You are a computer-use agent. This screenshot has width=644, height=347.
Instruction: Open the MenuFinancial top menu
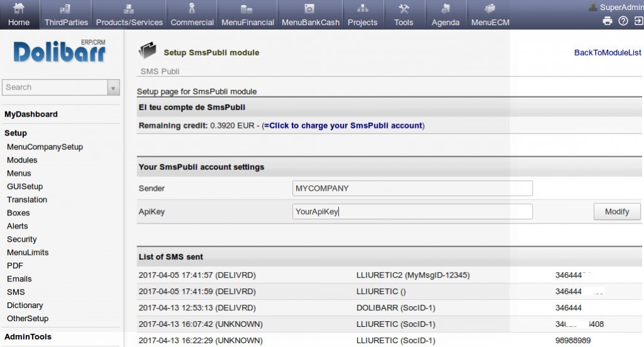(x=248, y=15)
